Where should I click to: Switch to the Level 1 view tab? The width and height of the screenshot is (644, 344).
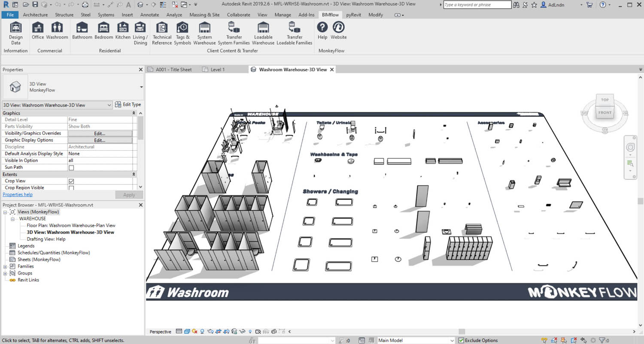pos(218,69)
